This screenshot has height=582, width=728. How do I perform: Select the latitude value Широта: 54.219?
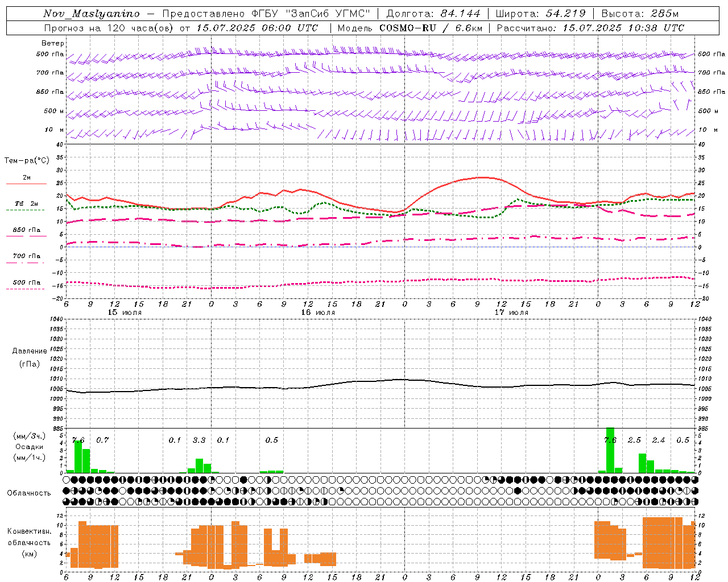click(541, 14)
